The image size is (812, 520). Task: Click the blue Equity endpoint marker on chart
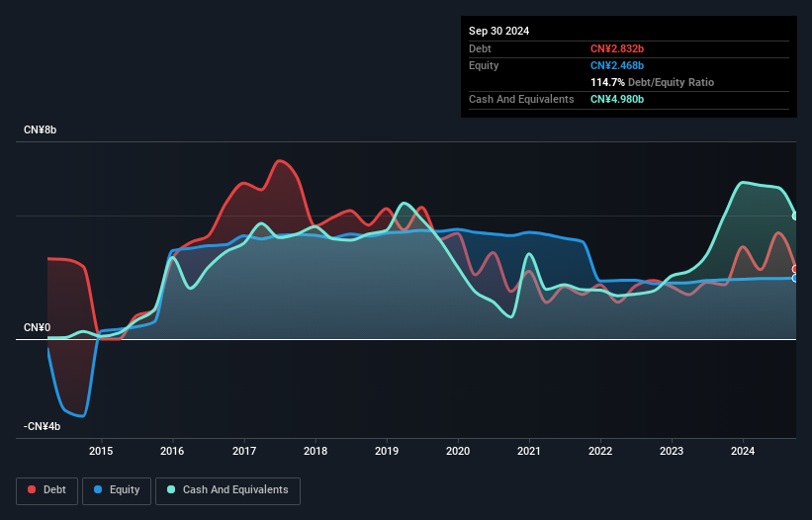click(x=796, y=279)
